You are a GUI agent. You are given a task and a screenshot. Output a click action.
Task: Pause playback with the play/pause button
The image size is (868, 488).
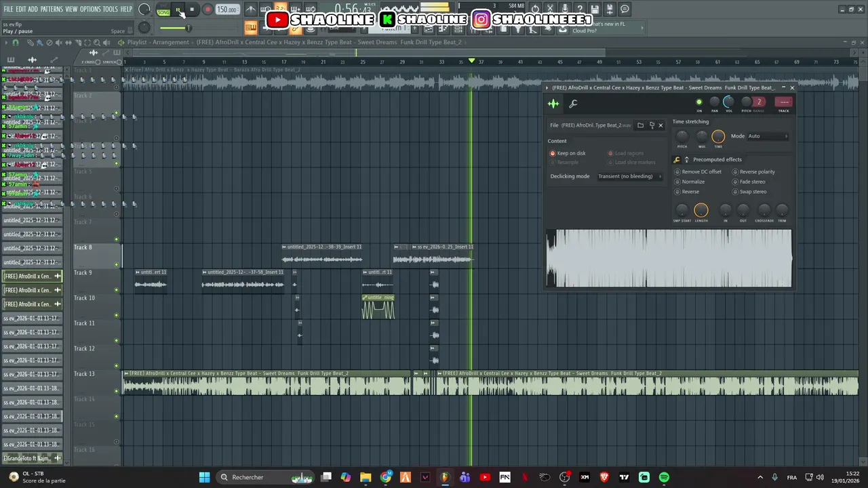(x=178, y=9)
